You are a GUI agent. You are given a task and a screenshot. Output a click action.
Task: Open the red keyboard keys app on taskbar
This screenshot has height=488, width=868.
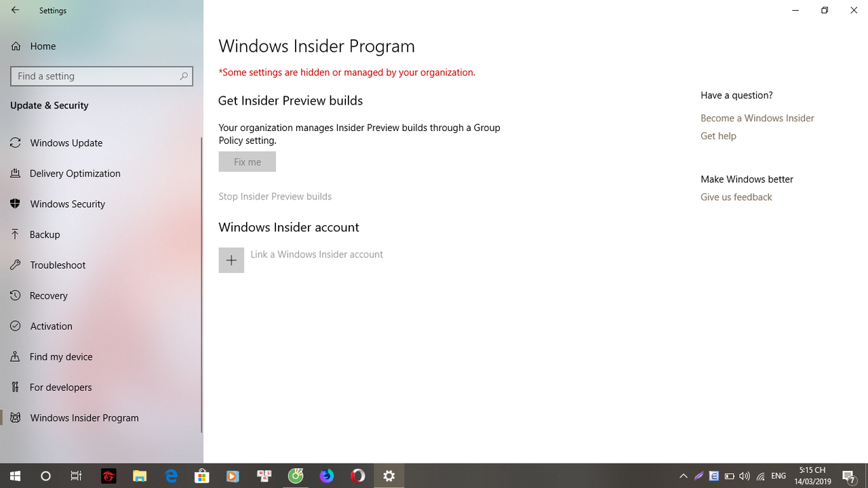(264, 476)
